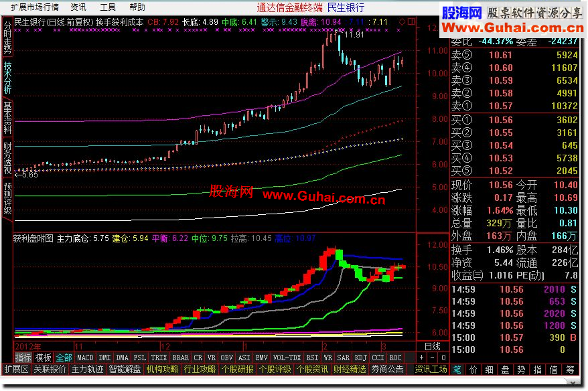Image resolution: width=588 pixels, height=391 pixels.
Task: Apply the DMA indicator
Action: click(123, 358)
